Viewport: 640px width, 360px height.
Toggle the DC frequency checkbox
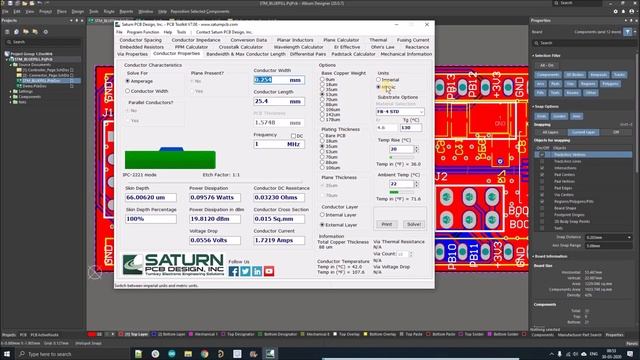click(x=293, y=136)
